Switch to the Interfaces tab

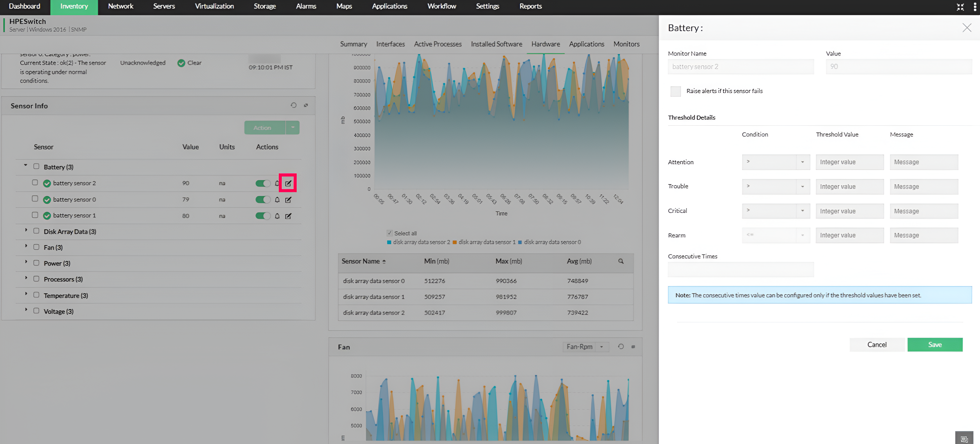[390, 44]
